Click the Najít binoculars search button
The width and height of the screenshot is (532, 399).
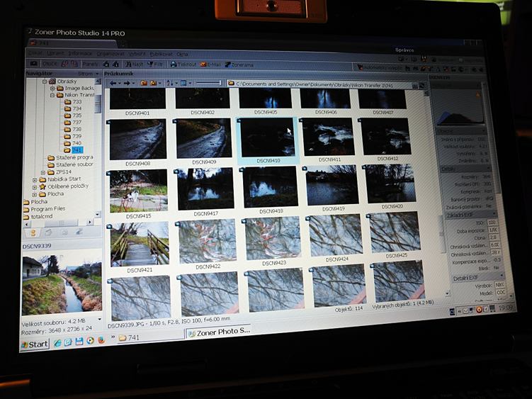pyautogui.click(x=134, y=64)
